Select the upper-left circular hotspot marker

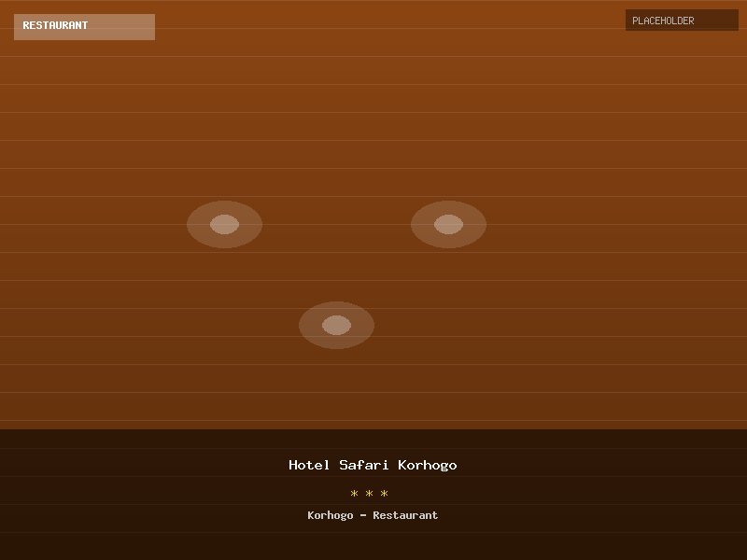(x=224, y=224)
